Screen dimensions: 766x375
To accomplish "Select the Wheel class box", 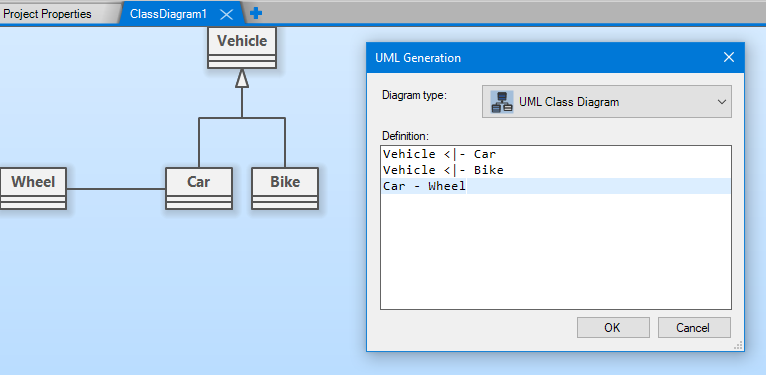I will pyautogui.click(x=32, y=188).
